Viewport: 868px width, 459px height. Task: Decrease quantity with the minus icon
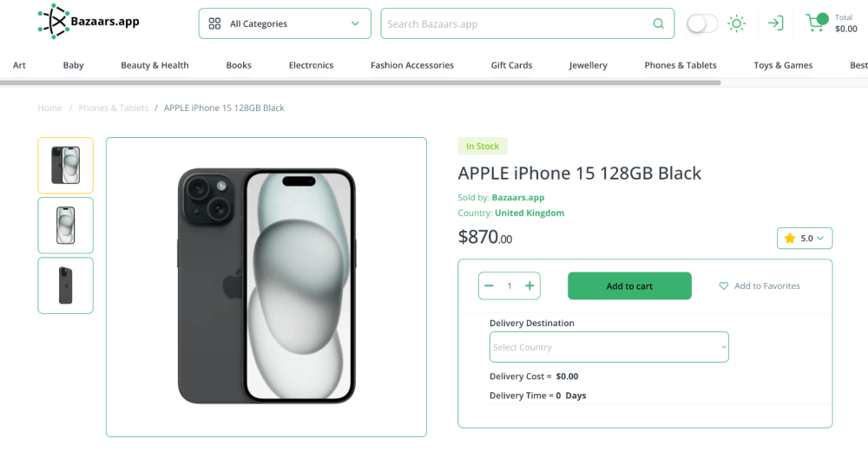490,285
